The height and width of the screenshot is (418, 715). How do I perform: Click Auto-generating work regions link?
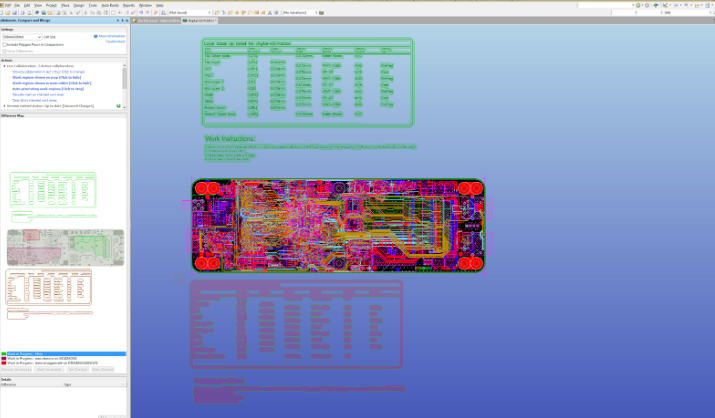coord(48,88)
